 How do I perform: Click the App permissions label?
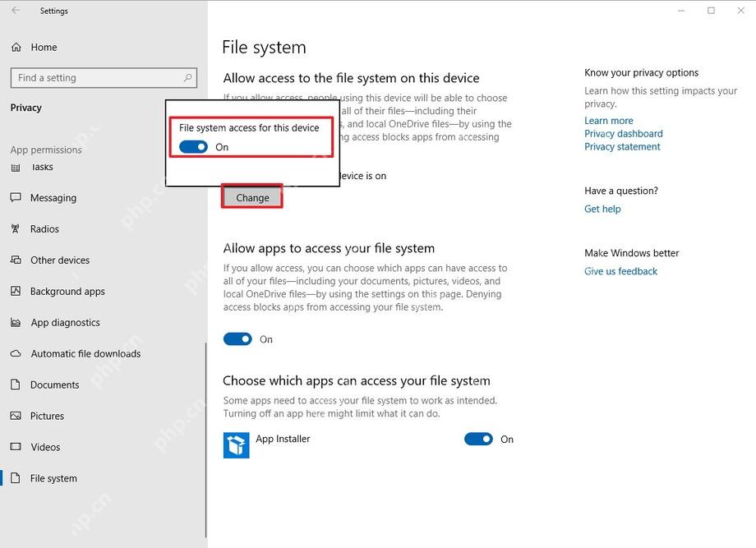[x=46, y=150]
